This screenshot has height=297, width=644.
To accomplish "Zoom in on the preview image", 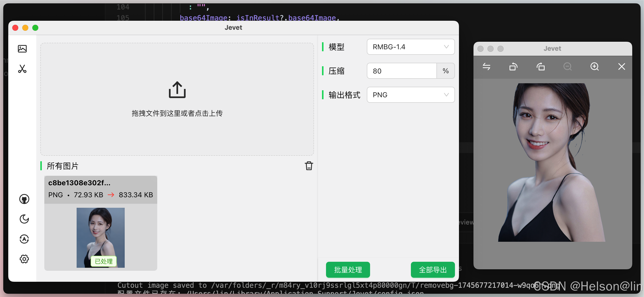I will pyautogui.click(x=594, y=66).
